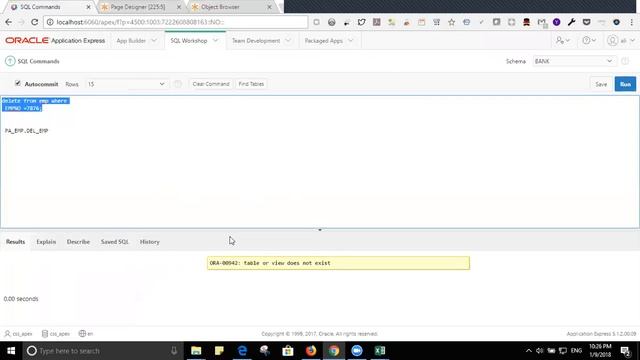Click the help icon next to Rows
Image resolution: width=640 pixels, height=360 pixels.
178,84
